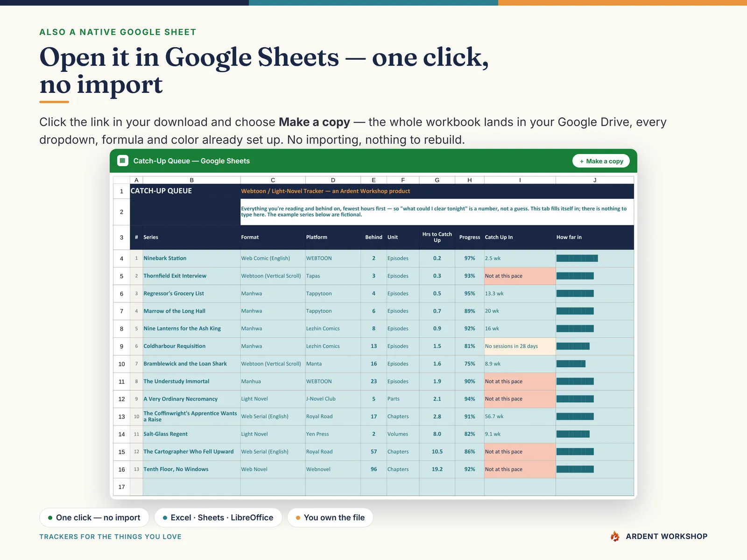Click the No sessions in 28 days cell
The image size is (747, 560).
[x=520, y=346]
